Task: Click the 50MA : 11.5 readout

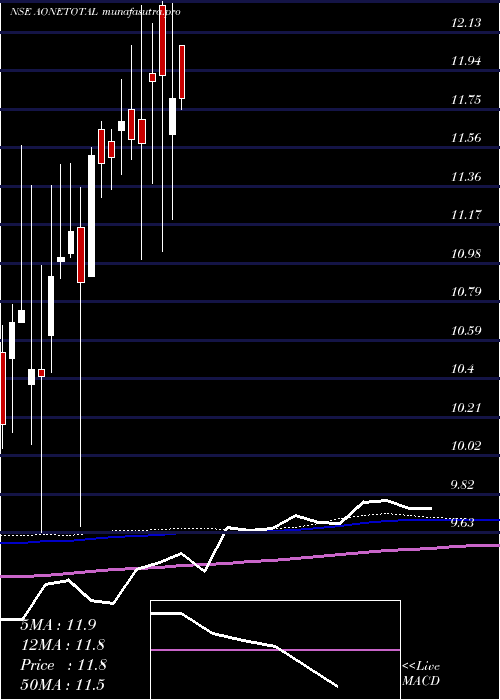Action: tap(63, 685)
